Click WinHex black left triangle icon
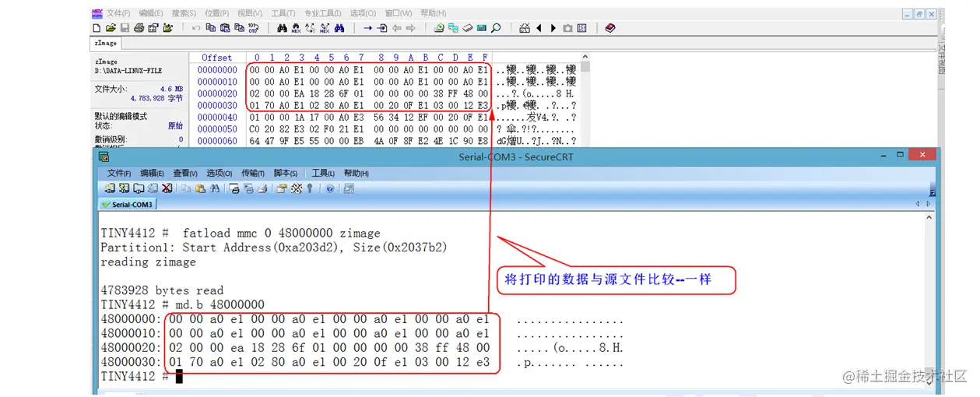Viewport: 980px width, 397px height. pos(539,28)
